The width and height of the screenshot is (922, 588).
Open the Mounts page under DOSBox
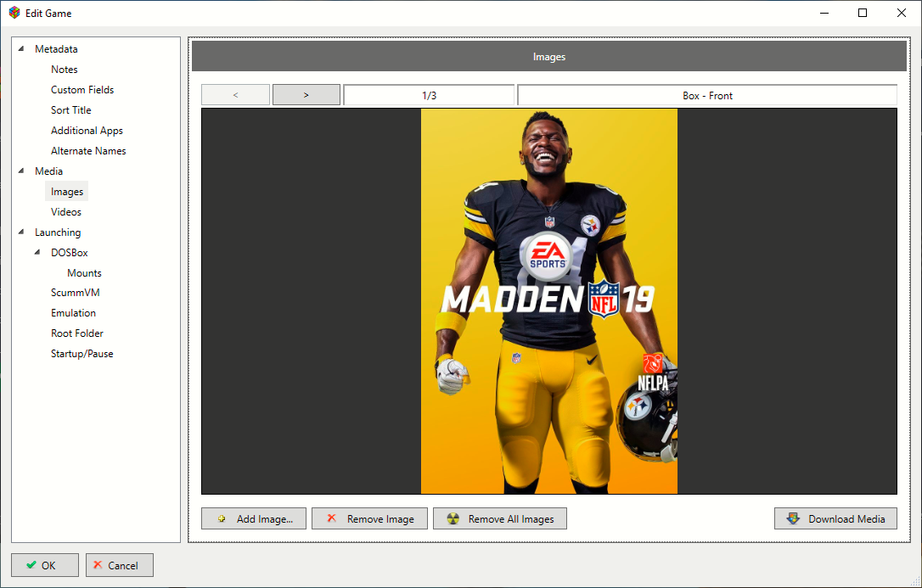[x=84, y=273]
